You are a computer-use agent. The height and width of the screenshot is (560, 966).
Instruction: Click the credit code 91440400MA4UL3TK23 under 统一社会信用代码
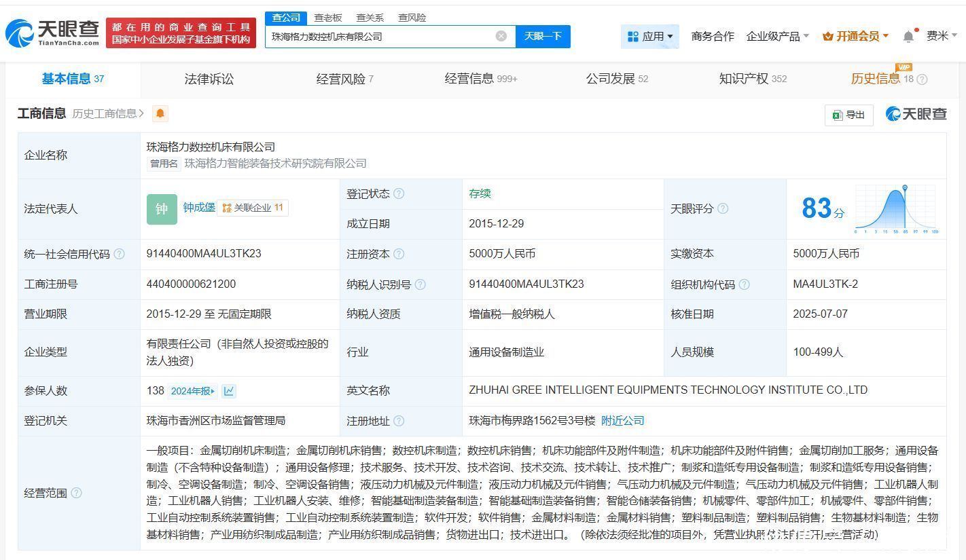pos(204,253)
